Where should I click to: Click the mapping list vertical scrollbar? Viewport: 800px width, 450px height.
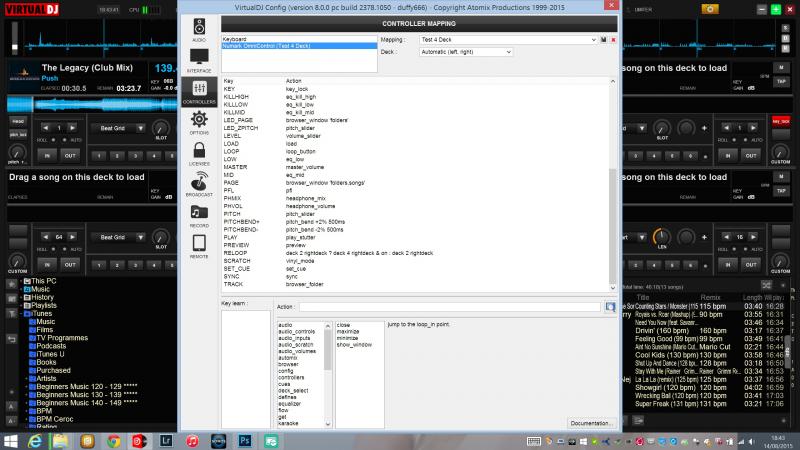click(x=613, y=184)
